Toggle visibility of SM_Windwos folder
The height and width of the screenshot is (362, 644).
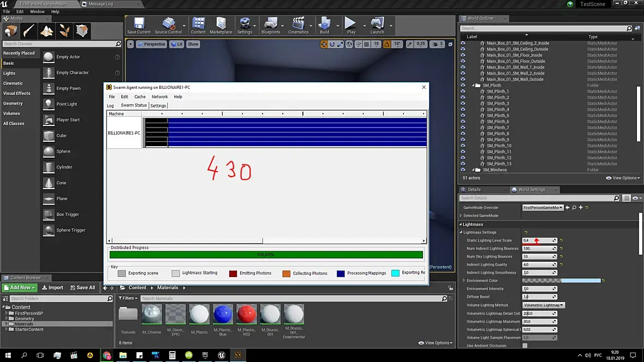click(x=463, y=170)
